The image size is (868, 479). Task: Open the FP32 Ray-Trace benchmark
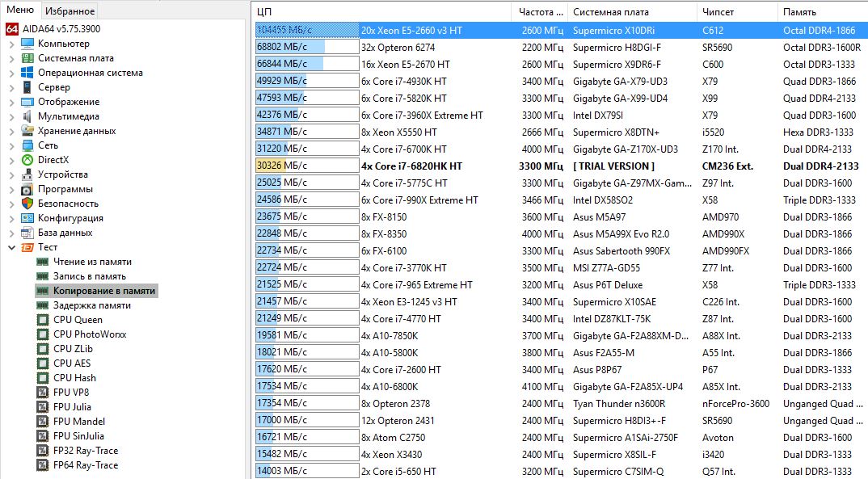pos(85,450)
